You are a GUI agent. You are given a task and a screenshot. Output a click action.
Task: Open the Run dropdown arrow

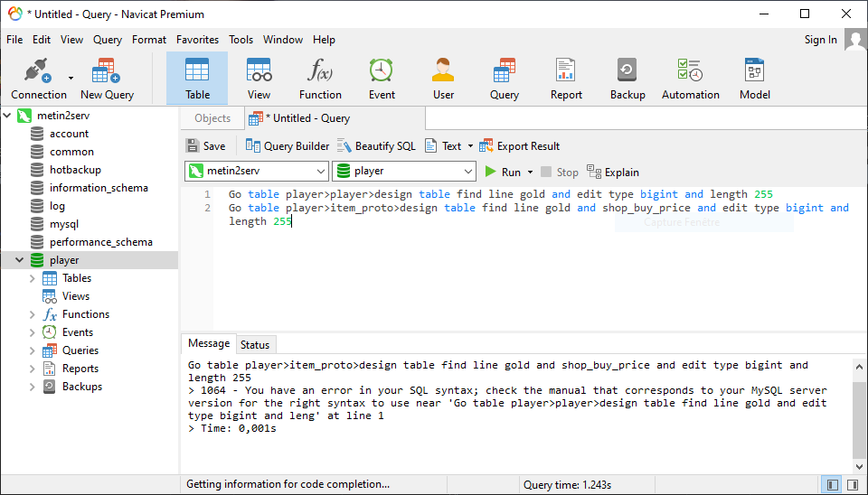(x=530, y=172)
